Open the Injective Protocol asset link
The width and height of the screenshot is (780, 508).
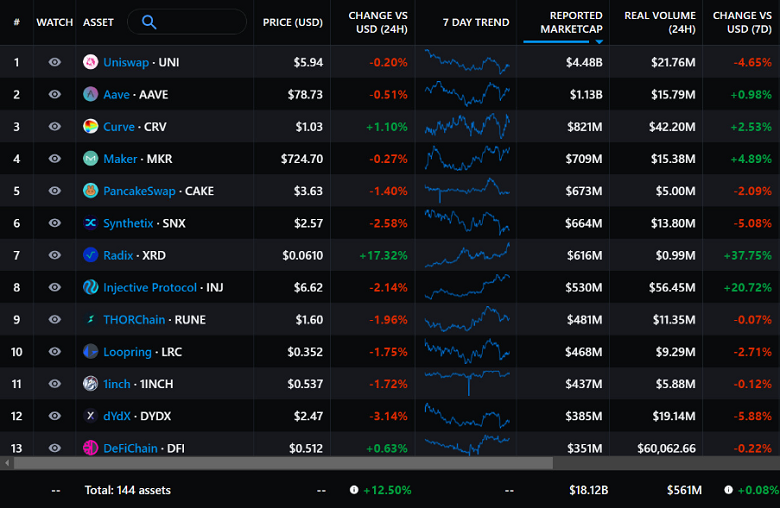[x=150, y=288]
